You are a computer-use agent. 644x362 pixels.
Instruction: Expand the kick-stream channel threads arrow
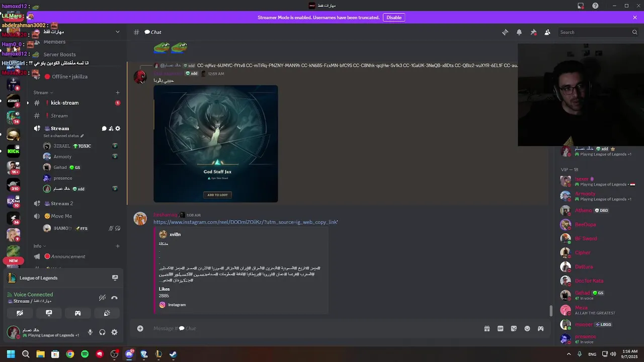(28, 103)
